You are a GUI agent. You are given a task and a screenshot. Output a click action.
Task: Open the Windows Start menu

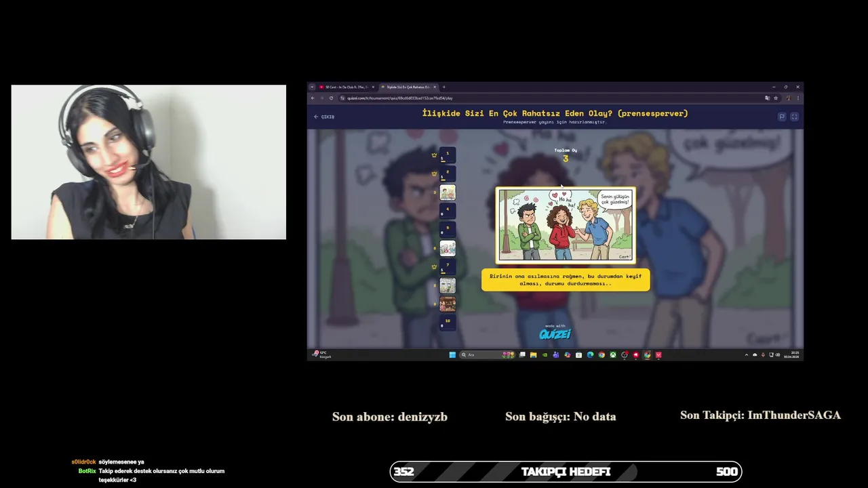tap(452, 354)
